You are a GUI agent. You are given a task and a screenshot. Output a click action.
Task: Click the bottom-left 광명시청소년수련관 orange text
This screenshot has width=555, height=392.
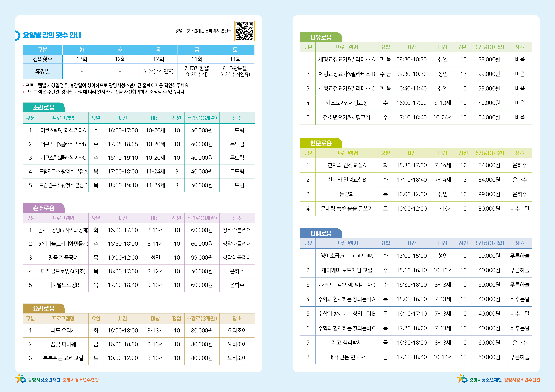(x=81, y=380)
